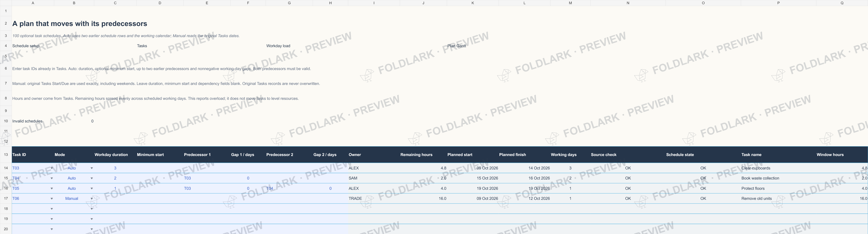The image size is (868, 234).
Task: Select task name Protect floors
Action: (x=778, y=189)
